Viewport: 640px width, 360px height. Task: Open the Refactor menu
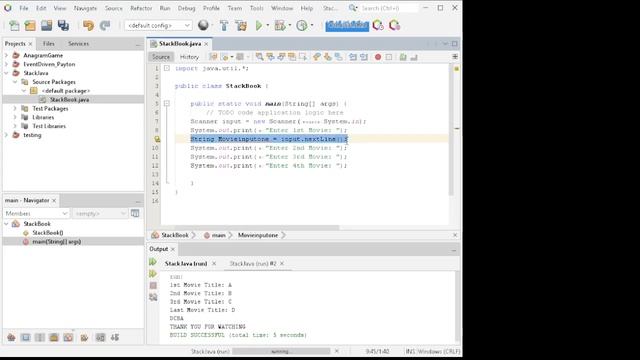tap(141, 8)
